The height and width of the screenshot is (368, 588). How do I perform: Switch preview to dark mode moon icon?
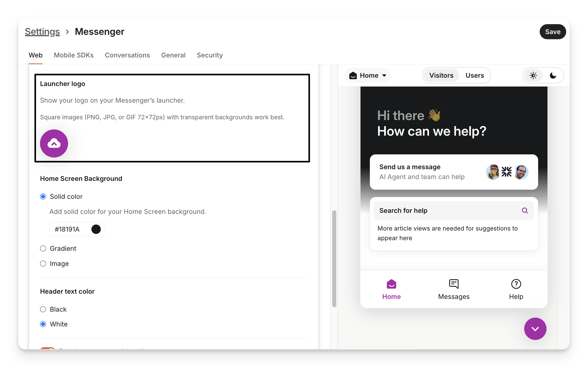(x=553, y=76)
